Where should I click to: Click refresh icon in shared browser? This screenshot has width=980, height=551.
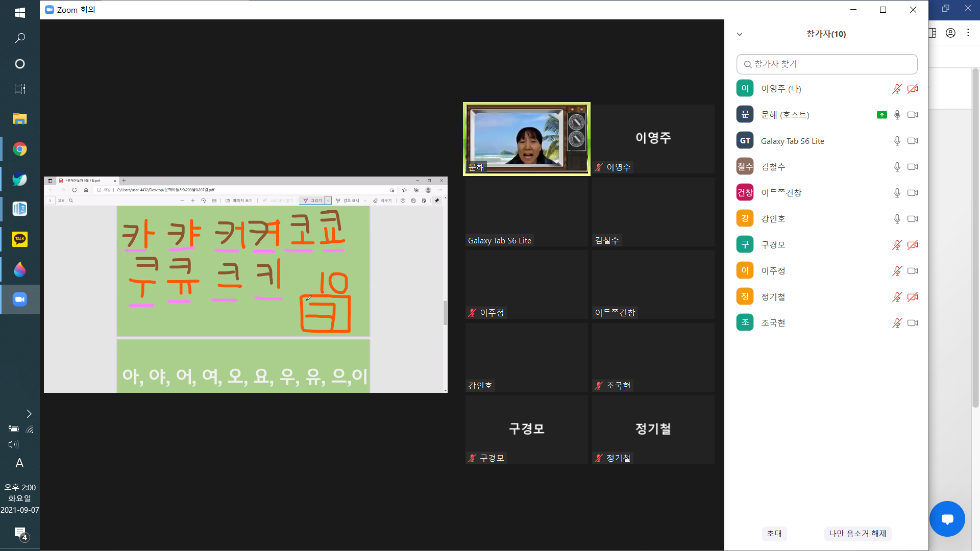75,190
